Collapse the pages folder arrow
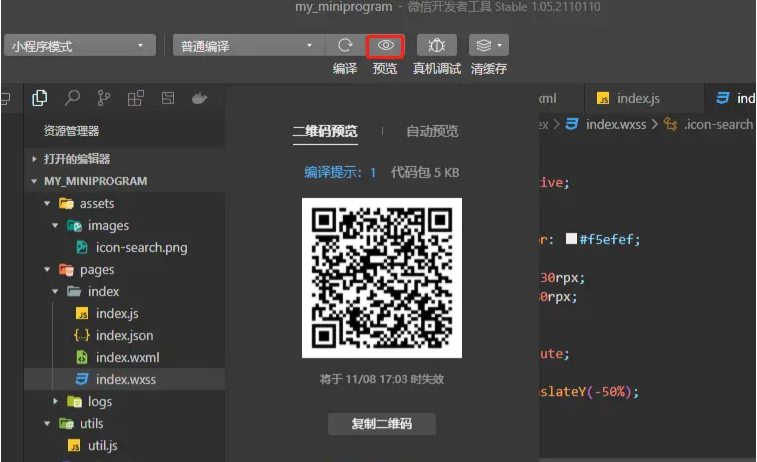Screen dimensions: 757x462 point(47,269)
